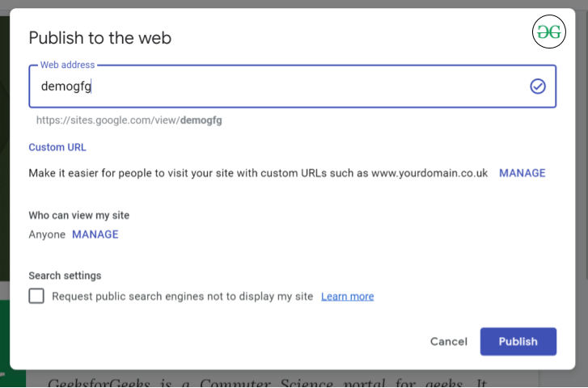This screenshot has width=588, height=388.
Task: Click the 'Anyone' visibility text
Action: (47, 234)
